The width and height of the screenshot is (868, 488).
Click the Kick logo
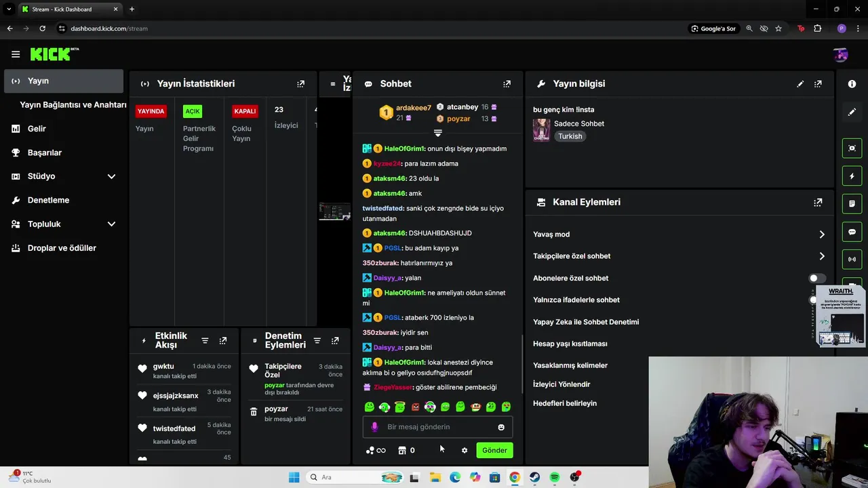point(54,54)
